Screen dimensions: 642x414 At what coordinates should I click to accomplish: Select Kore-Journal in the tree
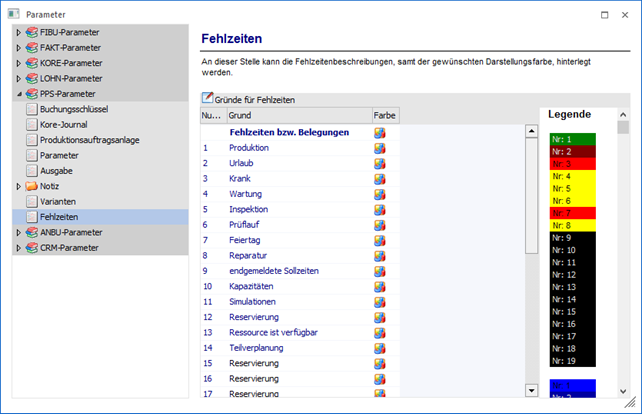tap(64, 124)
